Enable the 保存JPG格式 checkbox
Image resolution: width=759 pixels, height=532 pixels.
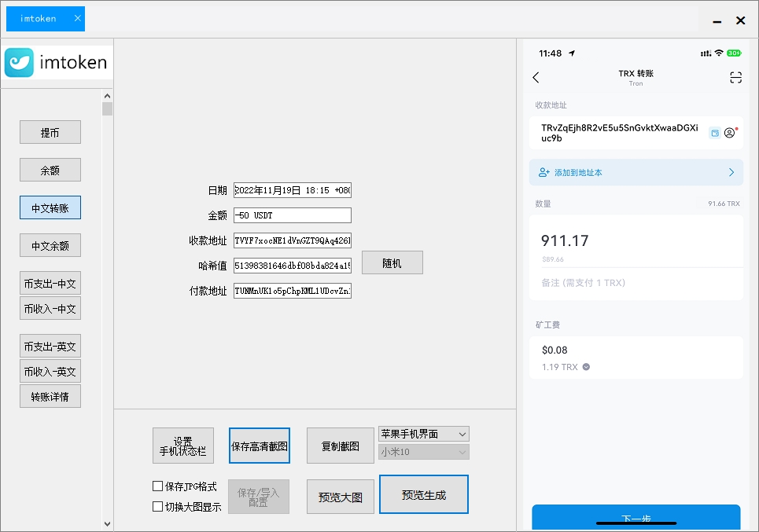[157, 486]
